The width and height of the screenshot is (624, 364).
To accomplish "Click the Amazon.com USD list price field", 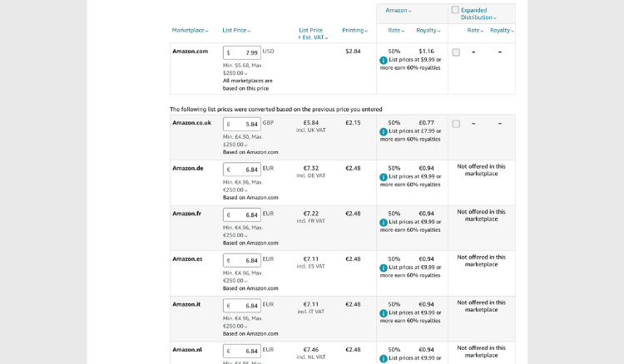I will coord(242,52).
